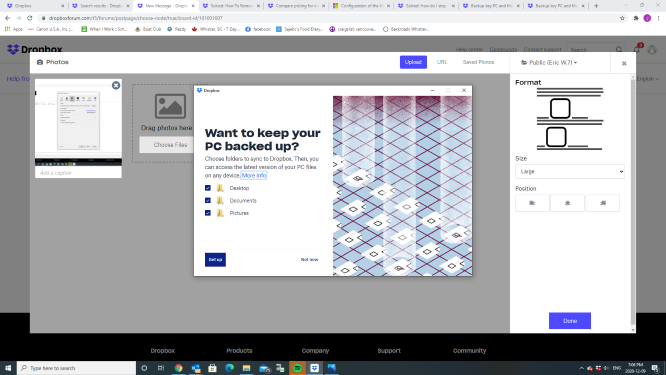Image resolution: width=666 pixels, height=375 pixels.
Task: Switch to the Compare pricing browser tab
Action: tap(295, 6)
